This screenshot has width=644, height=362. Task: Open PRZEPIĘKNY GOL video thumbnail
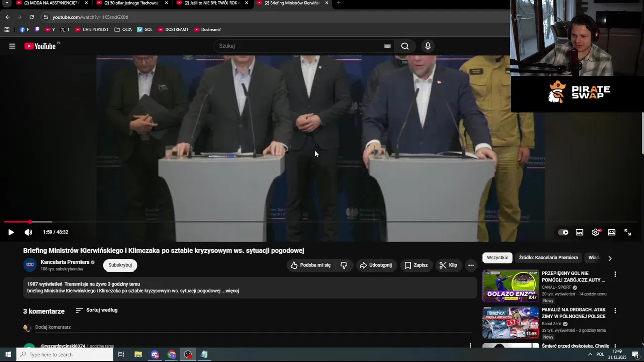click(511, 286)
